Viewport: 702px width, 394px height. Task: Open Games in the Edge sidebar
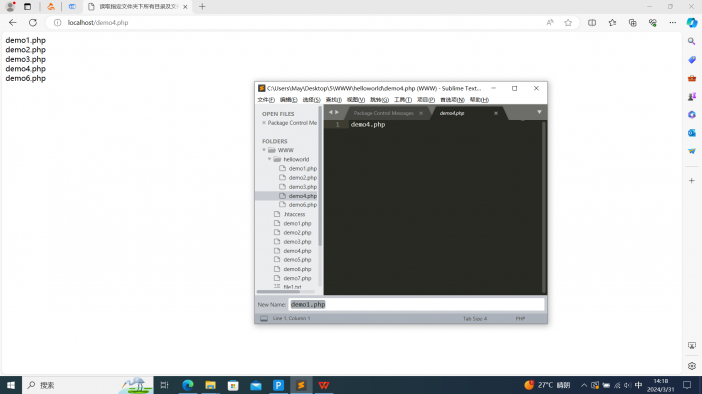(692, 96)
